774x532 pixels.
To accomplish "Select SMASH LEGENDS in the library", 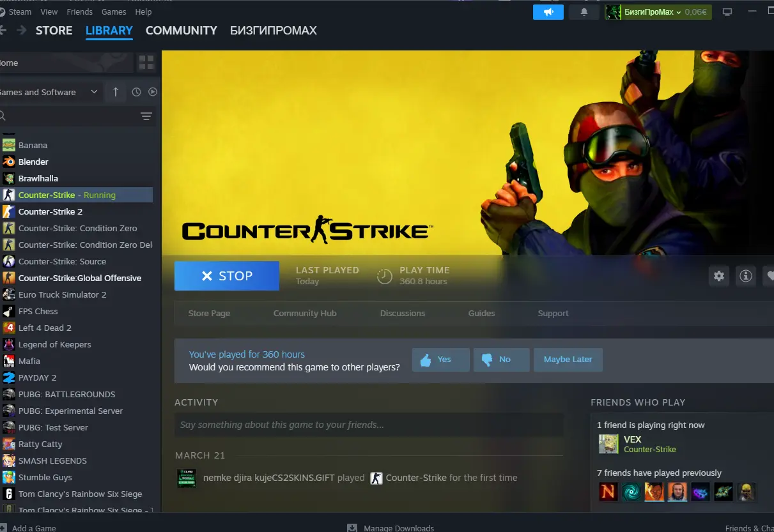I will pos(77,460).
